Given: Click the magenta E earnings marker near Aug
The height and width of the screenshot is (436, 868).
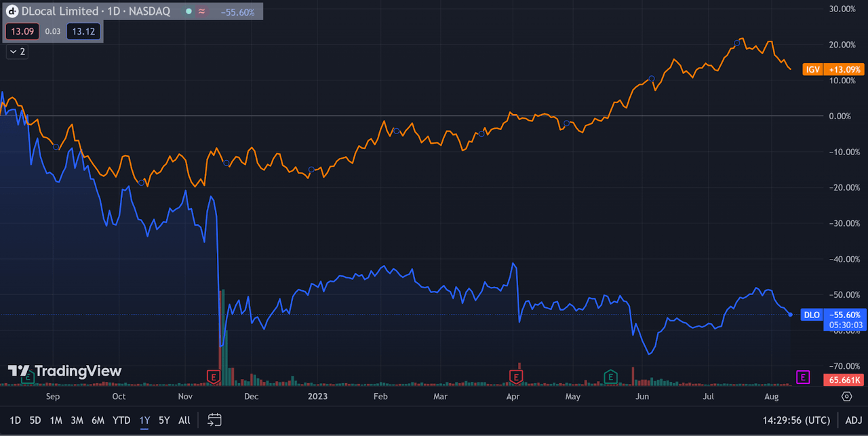Looking at the screenshot, I should click(x=804, y=376).
